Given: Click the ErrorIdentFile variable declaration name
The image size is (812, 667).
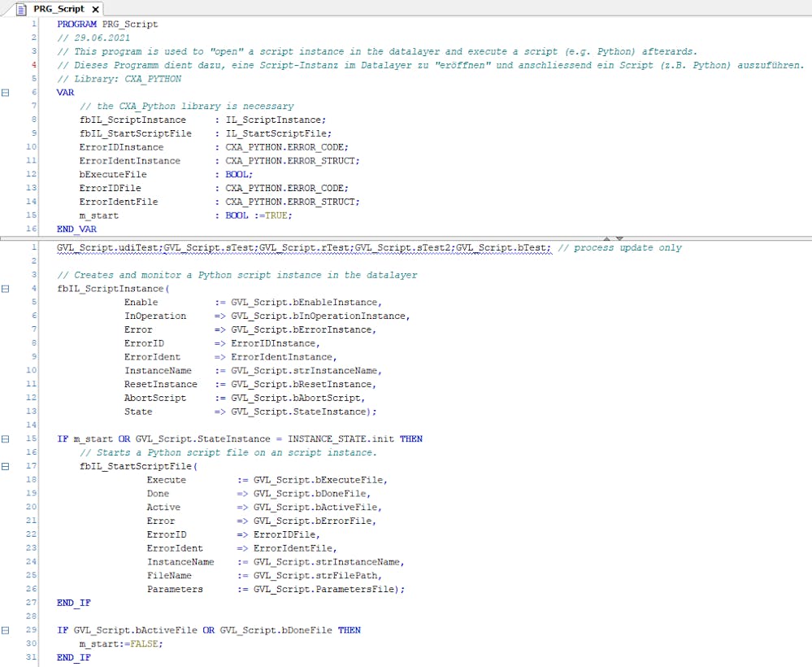Looking at the screenshot, I should point(119,202).
